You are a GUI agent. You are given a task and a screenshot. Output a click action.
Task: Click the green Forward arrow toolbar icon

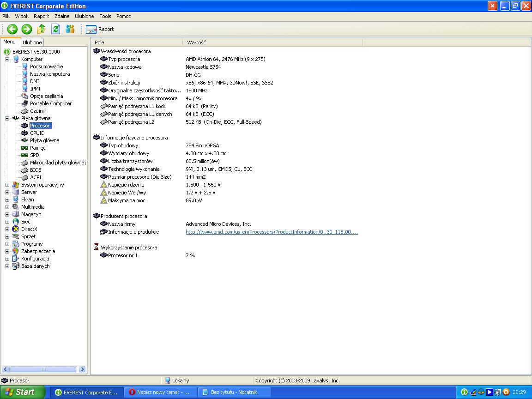click(26, 29)
